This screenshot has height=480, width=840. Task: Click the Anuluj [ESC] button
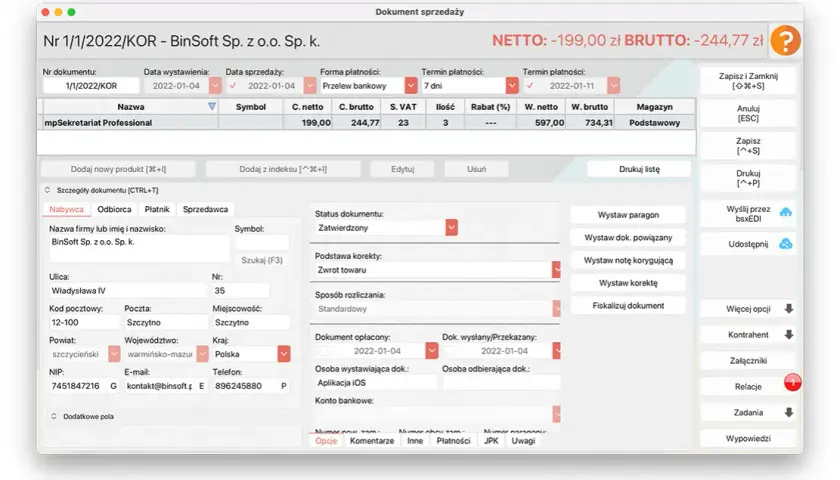pyautogui.click(x=748, y=113)
